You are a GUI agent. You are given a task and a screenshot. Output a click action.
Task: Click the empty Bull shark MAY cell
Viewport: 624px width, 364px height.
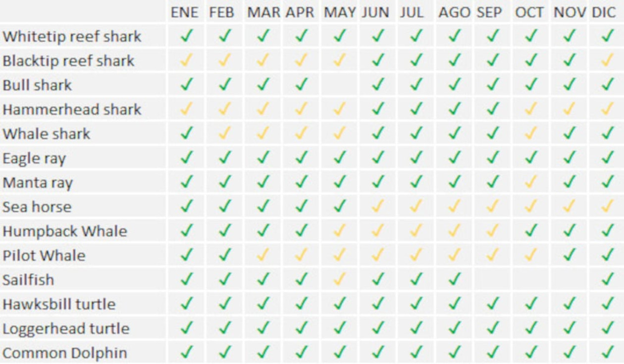point(340,85)
